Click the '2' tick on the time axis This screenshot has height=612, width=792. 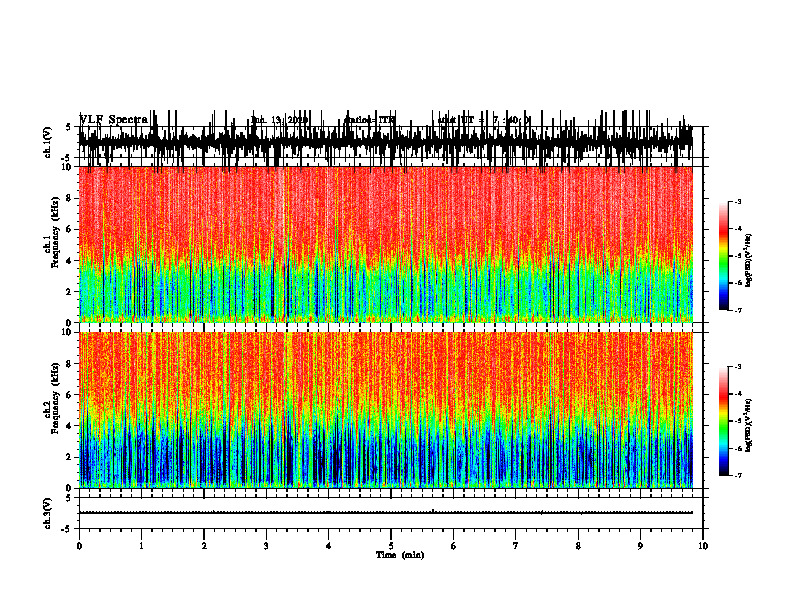[x=204, y=546]
